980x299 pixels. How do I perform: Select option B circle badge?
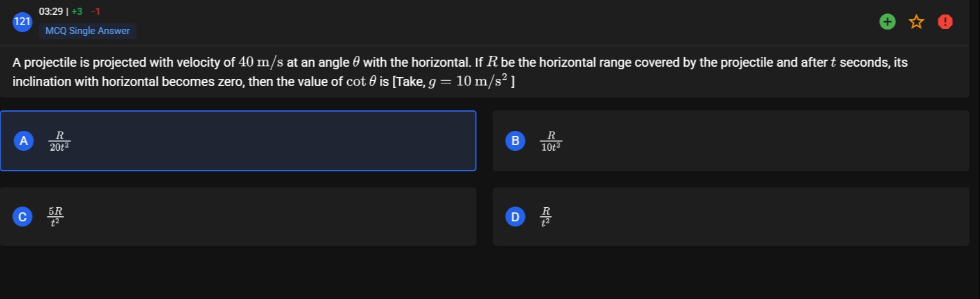[515, 141]
